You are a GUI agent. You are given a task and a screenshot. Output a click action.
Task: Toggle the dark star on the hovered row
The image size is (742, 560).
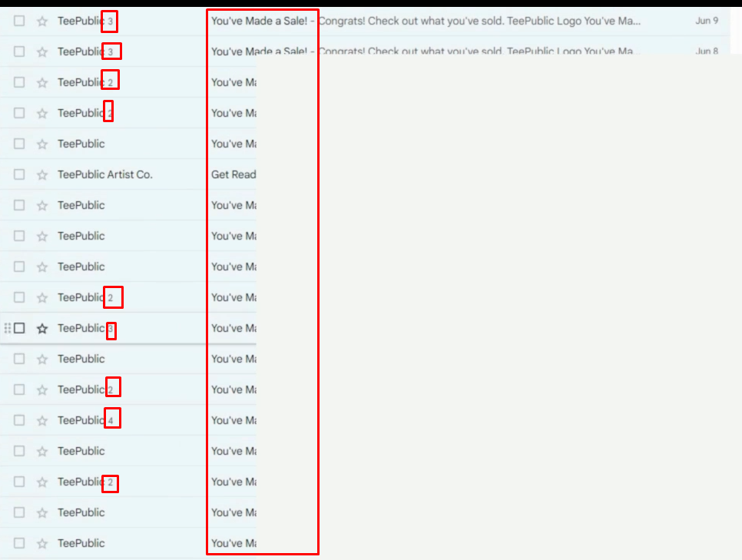pyautogui.click(x=42, y=328)
